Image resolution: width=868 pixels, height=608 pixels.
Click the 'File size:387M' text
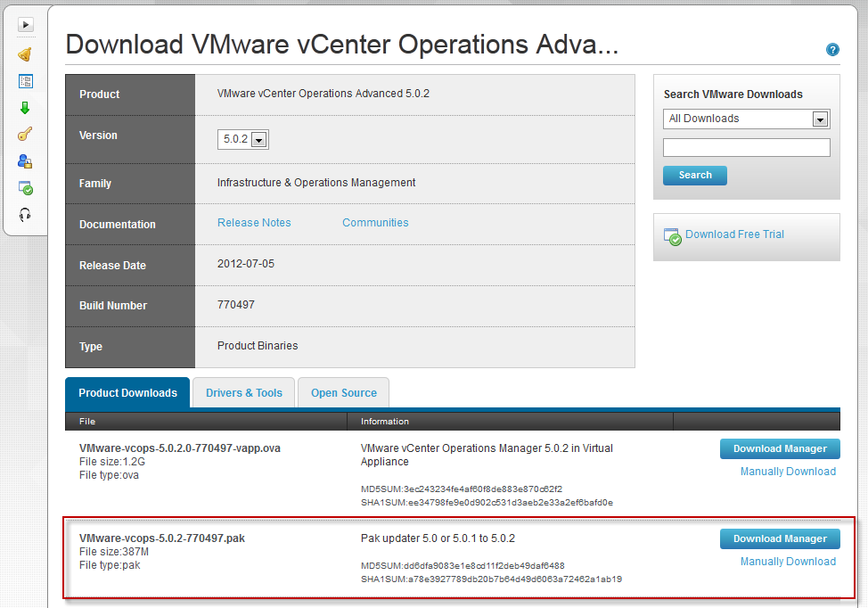coord(114,552)
